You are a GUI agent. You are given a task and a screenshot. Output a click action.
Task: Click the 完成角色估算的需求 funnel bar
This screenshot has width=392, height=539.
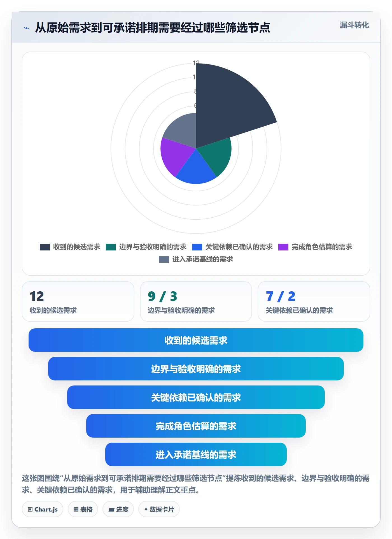pyautogui.click(x=196, y=426)
